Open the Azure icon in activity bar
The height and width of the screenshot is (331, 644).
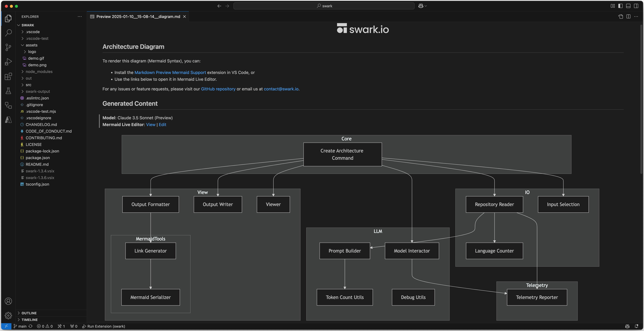(x=8, y=120)
